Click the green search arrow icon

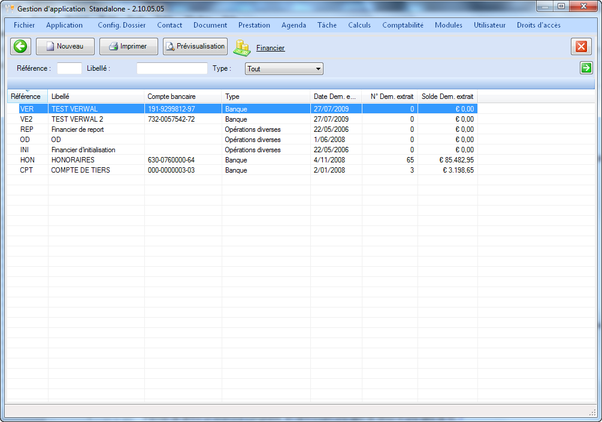(586, 68)
